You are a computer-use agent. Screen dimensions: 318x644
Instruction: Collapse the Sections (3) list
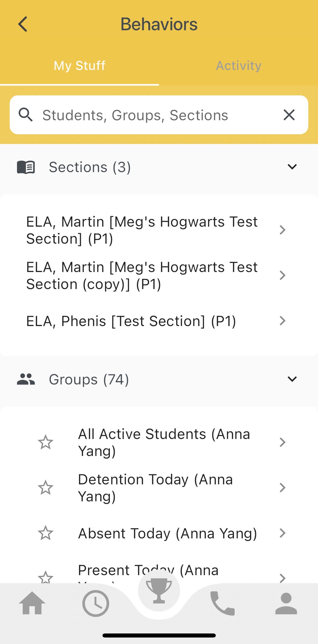pos(292,167)
